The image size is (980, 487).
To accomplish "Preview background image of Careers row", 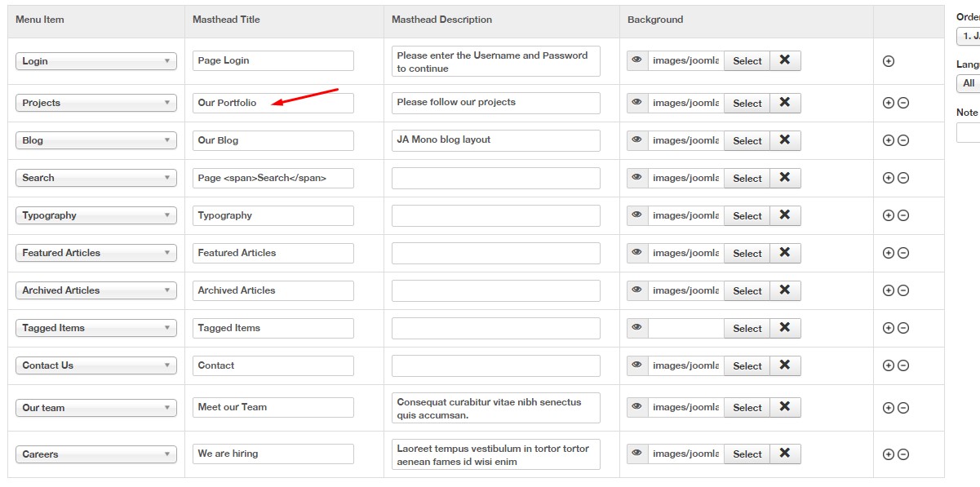I will coord(637,454).
